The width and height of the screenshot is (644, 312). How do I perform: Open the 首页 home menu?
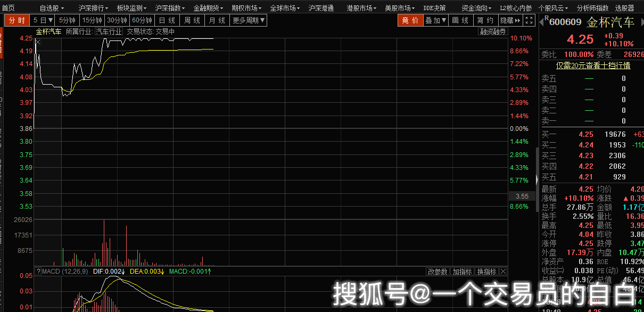coord(9,8)
